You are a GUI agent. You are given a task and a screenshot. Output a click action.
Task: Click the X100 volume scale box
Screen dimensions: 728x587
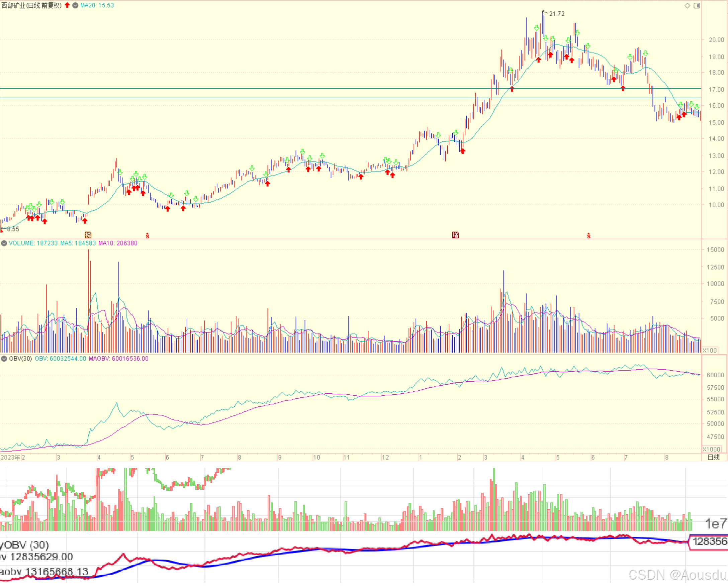[709, 351]
